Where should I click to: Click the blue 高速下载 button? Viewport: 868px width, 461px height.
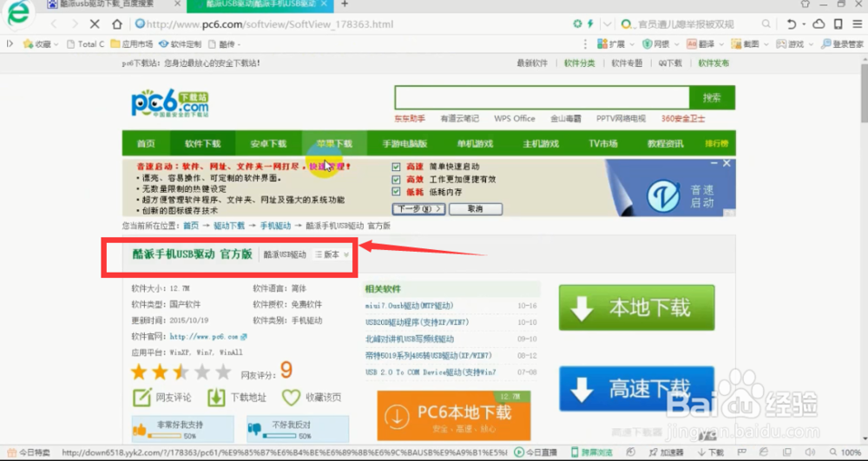point(636,389)
